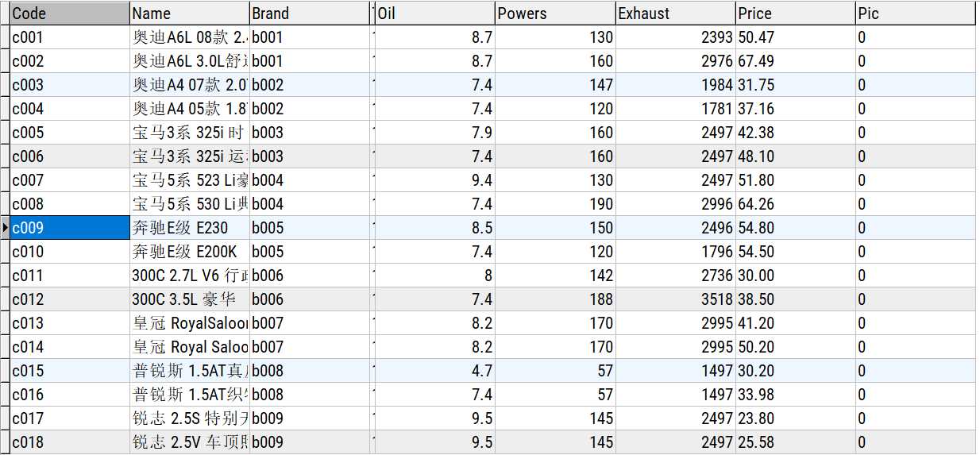Click Oil value 9.4 in row c007
This screenshot has width=980, height=455.
[435, 180]
